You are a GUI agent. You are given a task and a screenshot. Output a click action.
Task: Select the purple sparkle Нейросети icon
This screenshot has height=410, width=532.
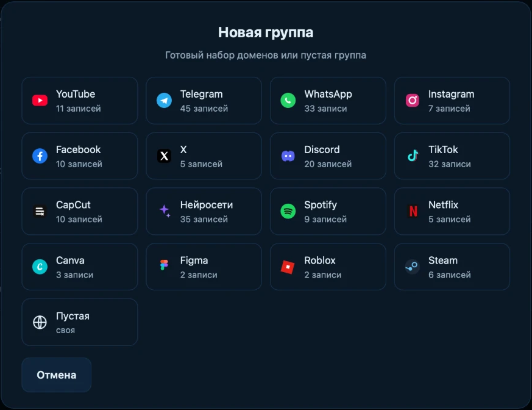(165, 211)
